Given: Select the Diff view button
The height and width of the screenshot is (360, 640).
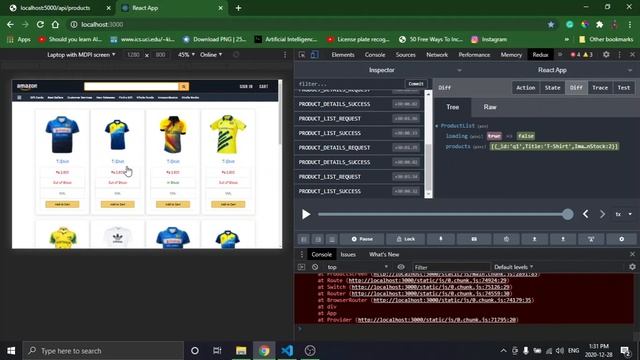Looking at the screenshot, I should point(576,87).
